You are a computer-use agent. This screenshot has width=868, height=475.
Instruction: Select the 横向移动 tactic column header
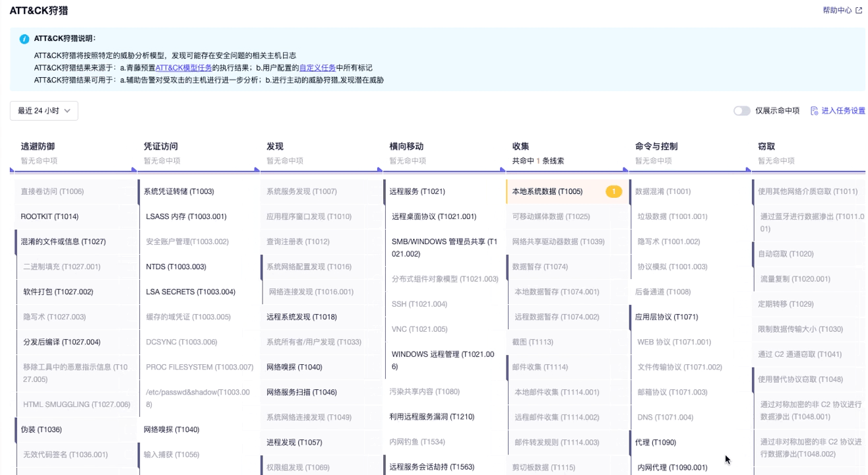[x=406, y=146]
